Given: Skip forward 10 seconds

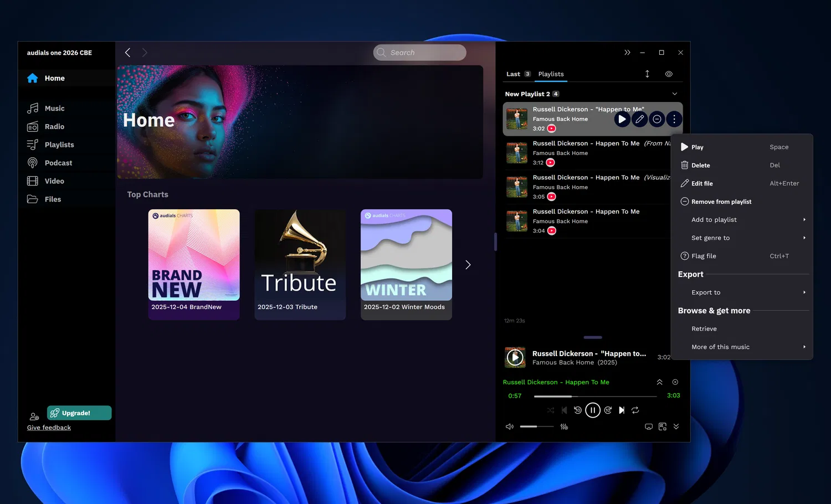Looking at the screenshot, I should 608,410.
